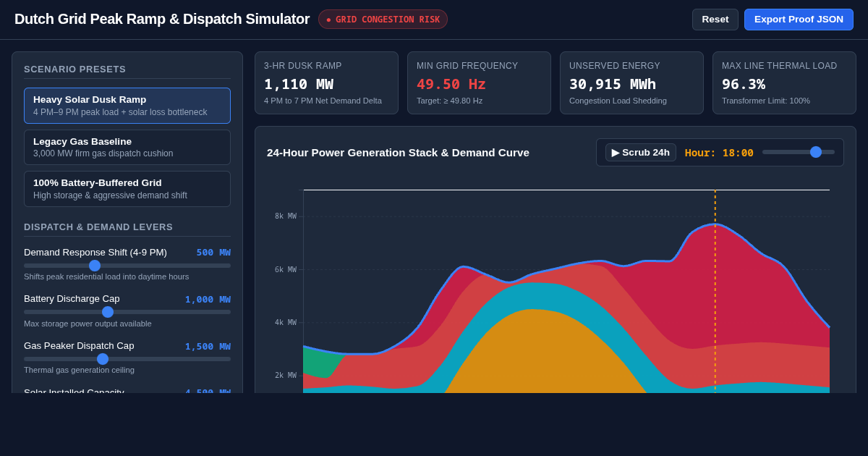
Task: Click the 2k MW axis label
Action: [x=286, y=376]
